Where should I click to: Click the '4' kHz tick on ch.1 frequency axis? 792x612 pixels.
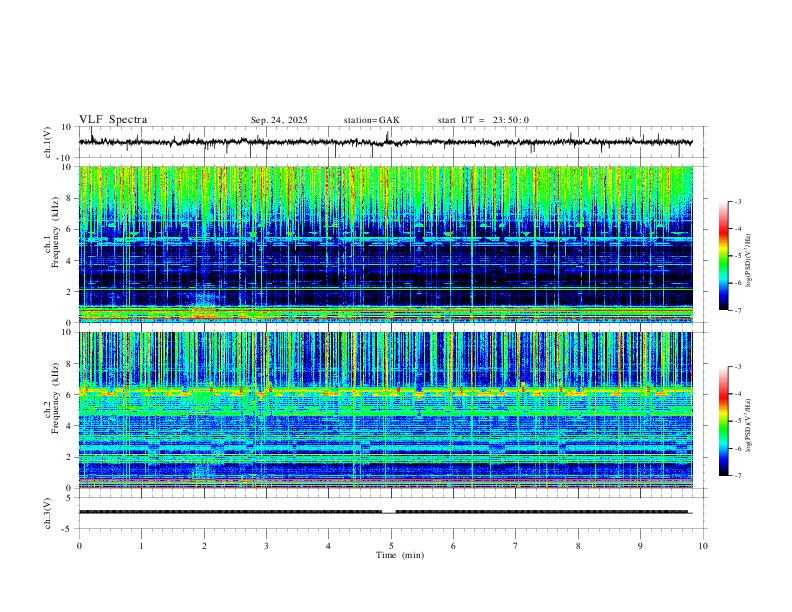(x=69, y=261)
